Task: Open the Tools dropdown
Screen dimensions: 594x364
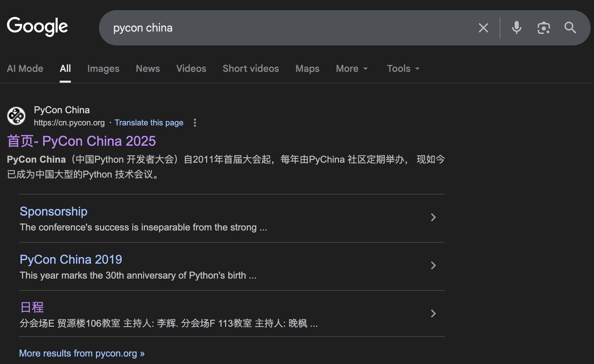Action: coord(403,69)
